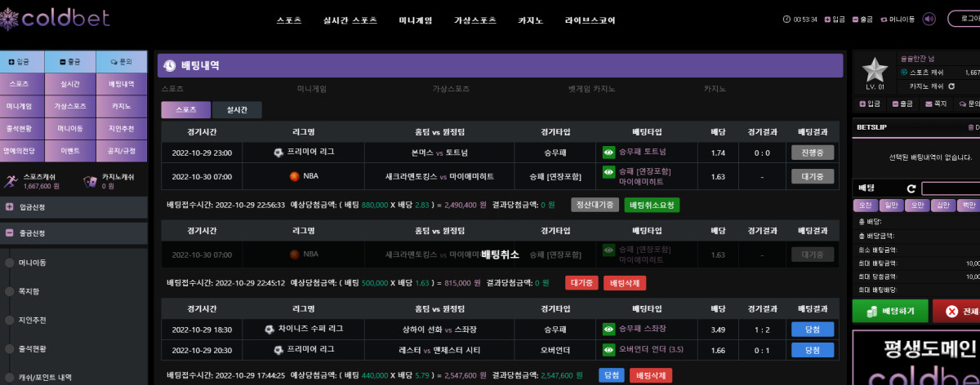Click sidebar 문의 button at top left

point(121,61)
